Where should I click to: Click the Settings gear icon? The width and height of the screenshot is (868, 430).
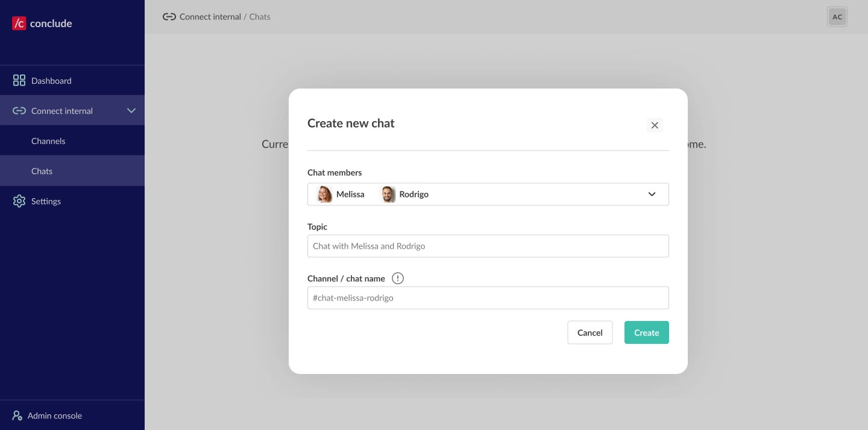click(x=19, y=201)
